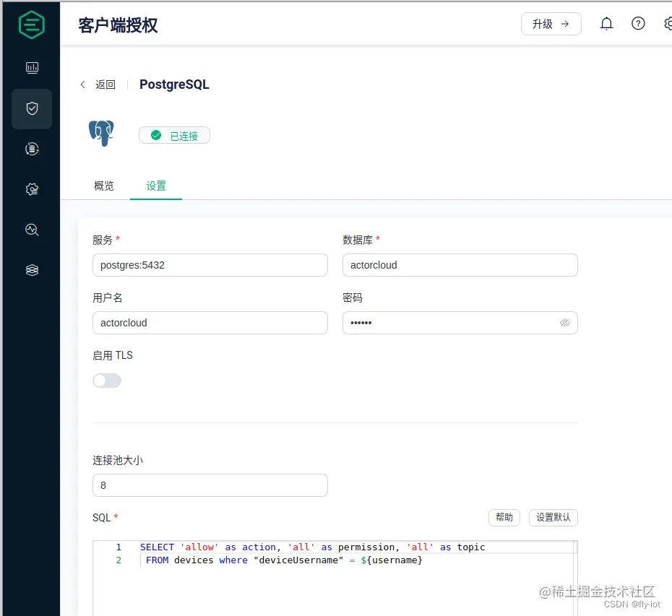The width and height of the screenshot is (672, 616).
Task: Show the password with the eye icon
Action: [565, 323]
